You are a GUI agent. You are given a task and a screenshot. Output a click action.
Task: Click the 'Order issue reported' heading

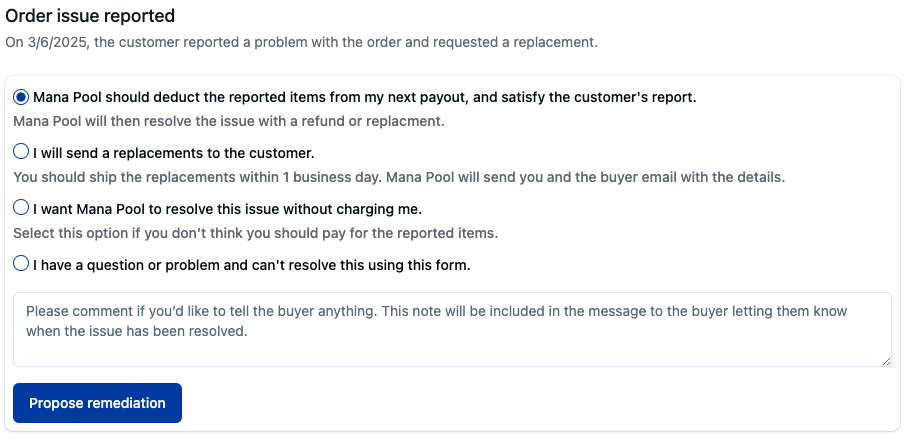click(x=90, y=16)
